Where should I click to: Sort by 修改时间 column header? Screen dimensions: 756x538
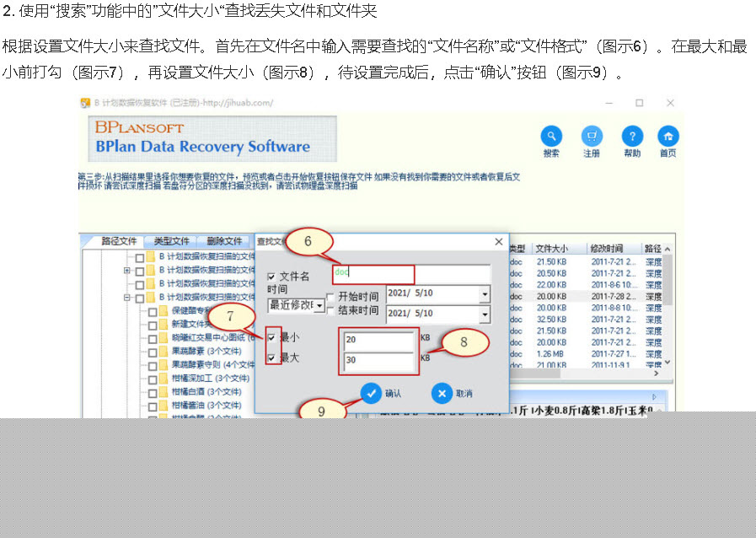[614, 249]
